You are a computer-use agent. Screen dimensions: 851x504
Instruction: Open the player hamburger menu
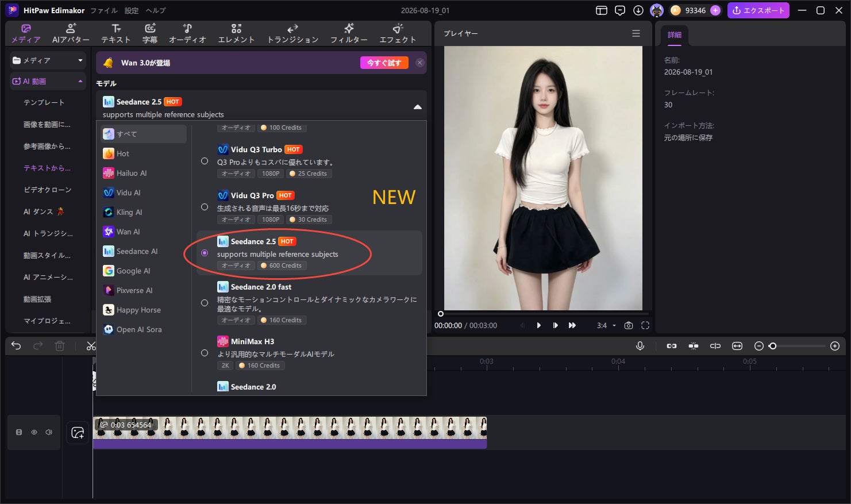pyautogui.click(x=636, y=33)
